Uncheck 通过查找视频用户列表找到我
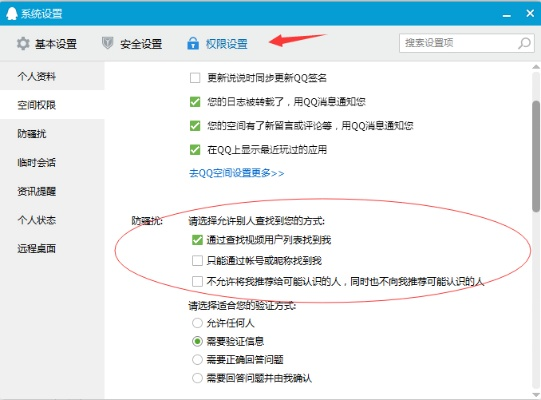541x400 pixels. point(197,240)
